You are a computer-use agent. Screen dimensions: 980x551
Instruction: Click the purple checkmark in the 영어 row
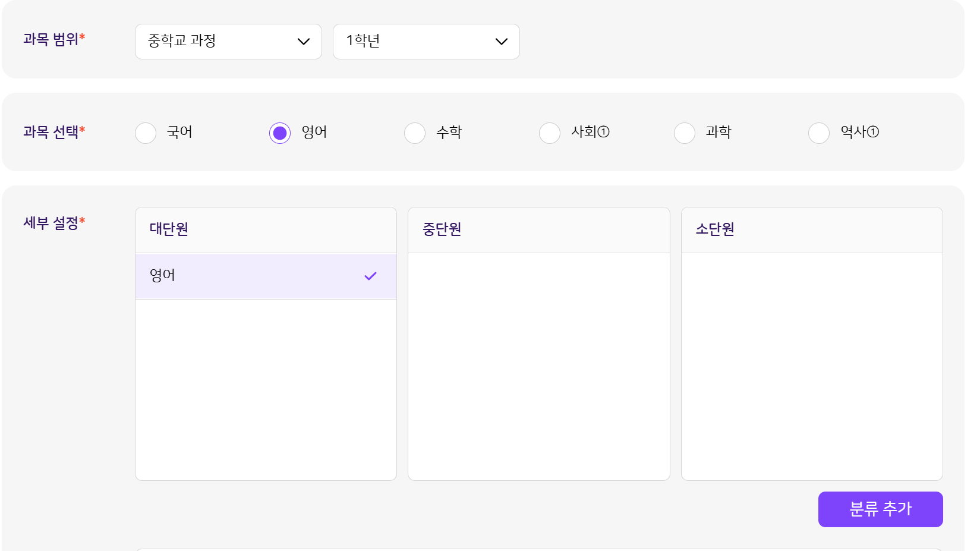[370, 276]
